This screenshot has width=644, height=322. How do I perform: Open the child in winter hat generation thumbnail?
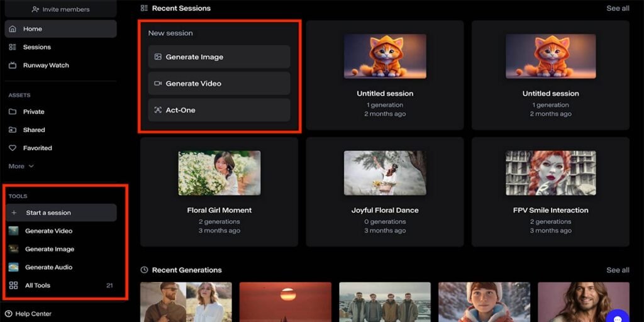tap(484, 302)
